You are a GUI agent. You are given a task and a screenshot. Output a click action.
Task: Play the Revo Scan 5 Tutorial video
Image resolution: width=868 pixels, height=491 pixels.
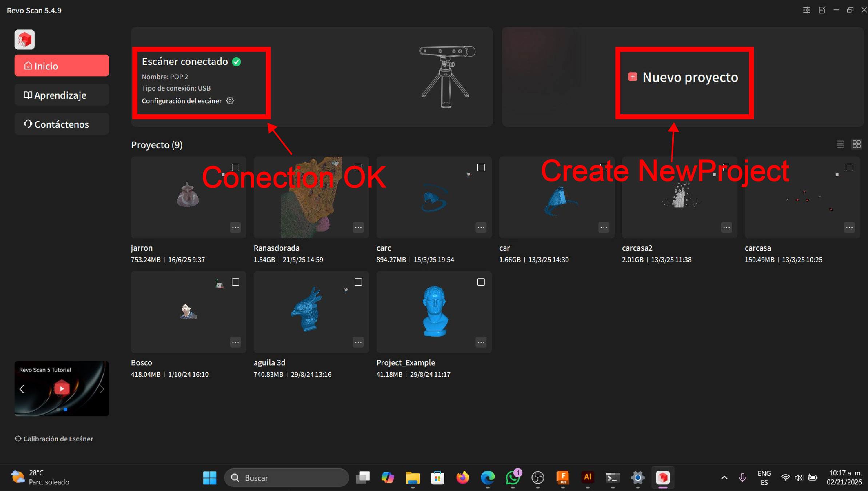[x=62, y=388]
